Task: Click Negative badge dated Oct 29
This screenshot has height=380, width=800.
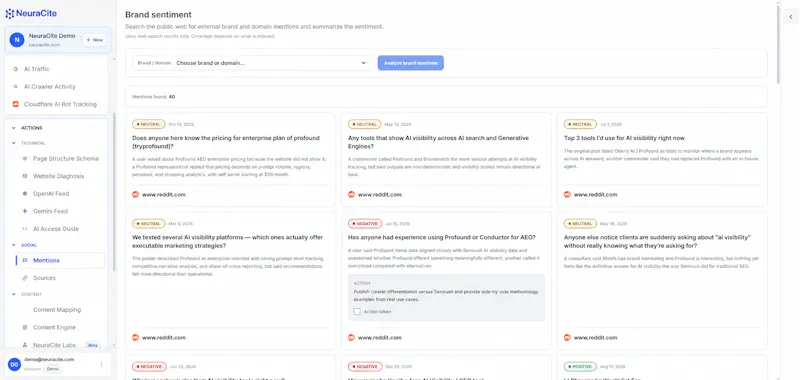Action: pyautogui.click(x=365, y=366)
